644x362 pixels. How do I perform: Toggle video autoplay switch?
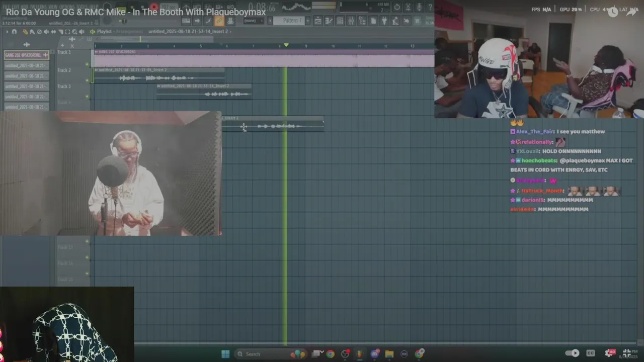[572, 353]
